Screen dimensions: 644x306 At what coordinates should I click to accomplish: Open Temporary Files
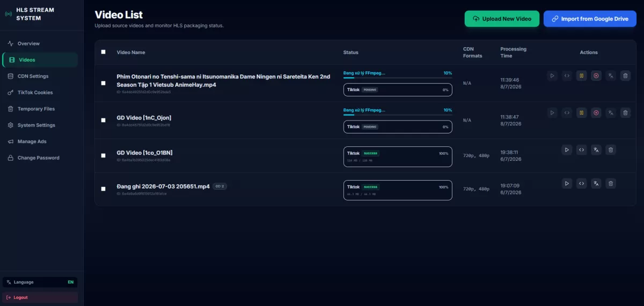[40, 109]
